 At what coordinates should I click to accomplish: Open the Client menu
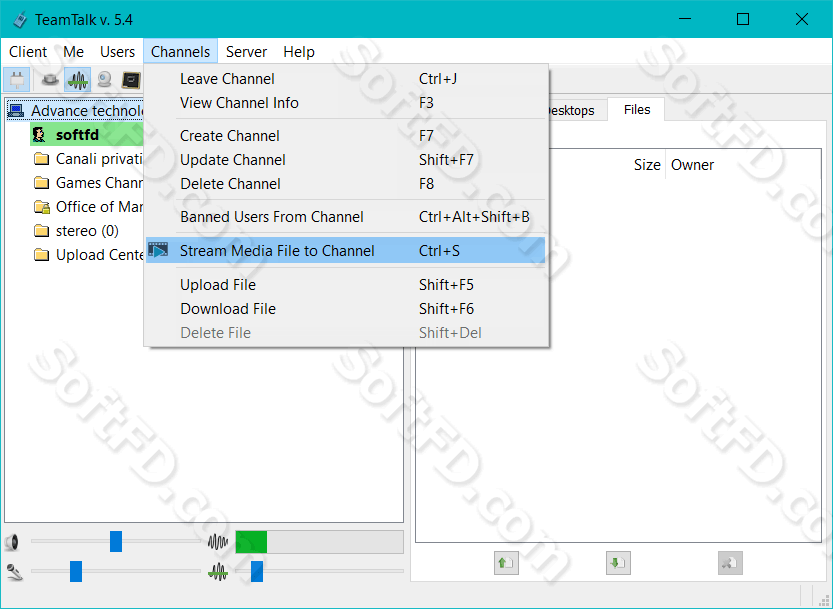(28, 52)
